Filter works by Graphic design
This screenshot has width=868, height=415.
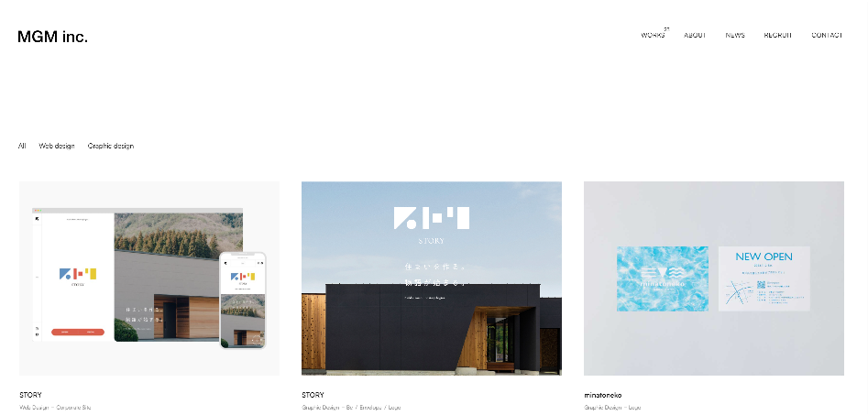(x=111, y=146)
